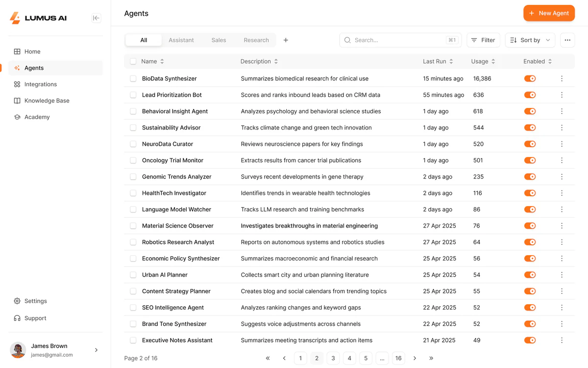Screen dimensions: 588x368
Task: Open the Oncology Trial Monitor name
Action: (x=172, y=160)
